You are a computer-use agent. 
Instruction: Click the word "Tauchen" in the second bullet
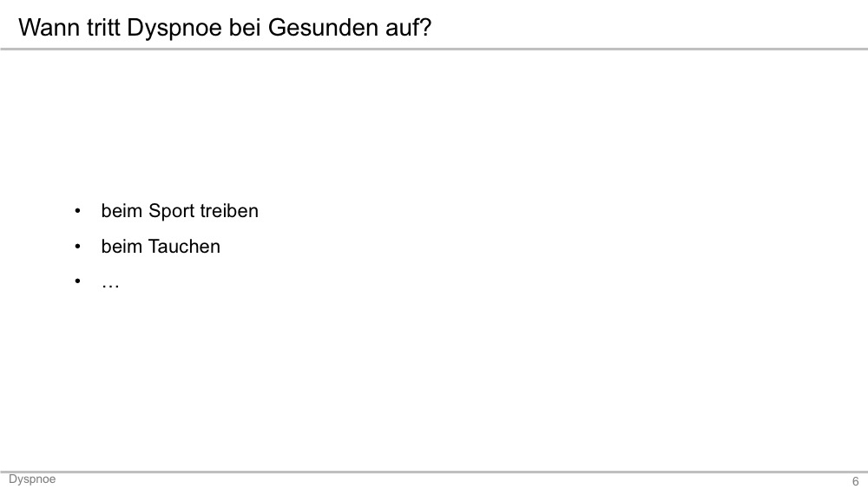click(184, 247)
